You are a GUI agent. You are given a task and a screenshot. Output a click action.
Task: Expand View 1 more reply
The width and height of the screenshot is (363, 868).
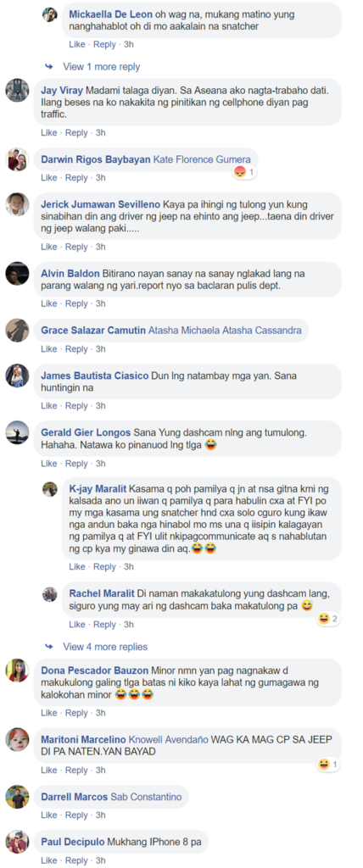102,67
